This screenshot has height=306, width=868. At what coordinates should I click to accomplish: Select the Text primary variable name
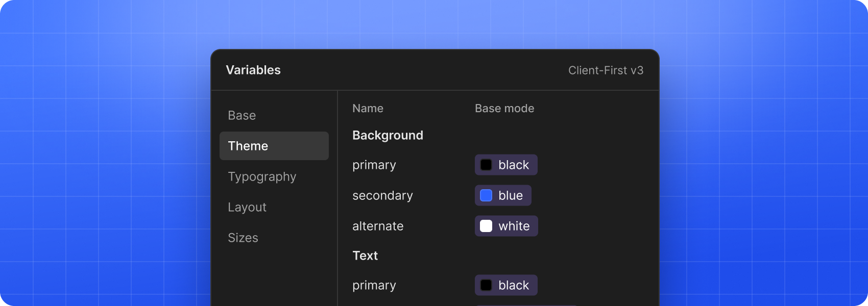point(374,286)
